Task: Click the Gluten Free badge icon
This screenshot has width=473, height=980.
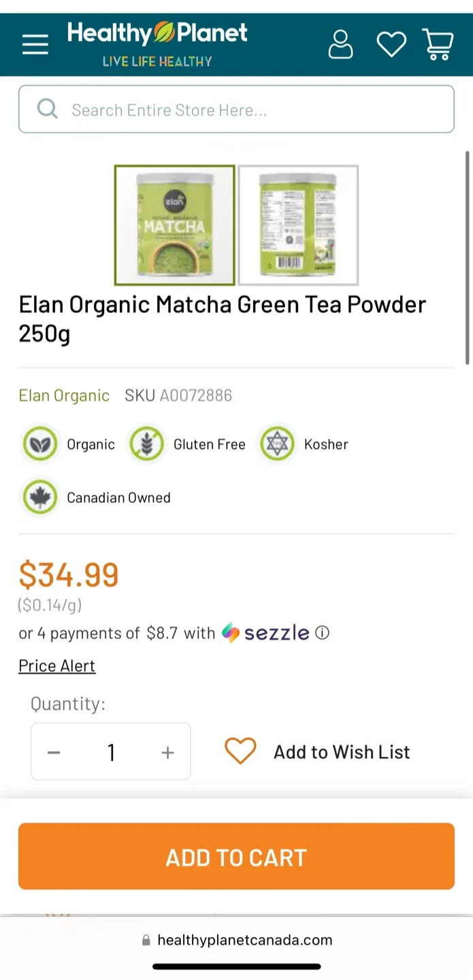Action: tap(146, 444)
